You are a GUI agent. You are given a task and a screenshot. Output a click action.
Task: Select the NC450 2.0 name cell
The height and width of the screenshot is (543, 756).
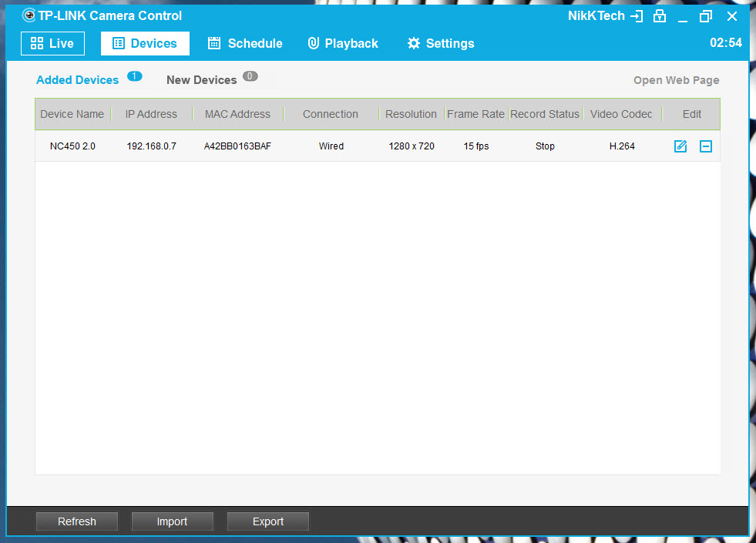(72, 146)
